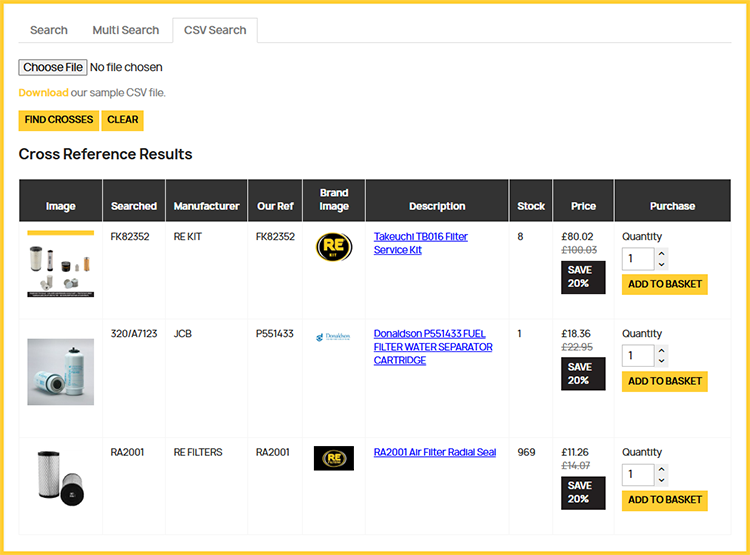
Task: Open the Donaldson fuel filter product image
Action: click(61, 371)
